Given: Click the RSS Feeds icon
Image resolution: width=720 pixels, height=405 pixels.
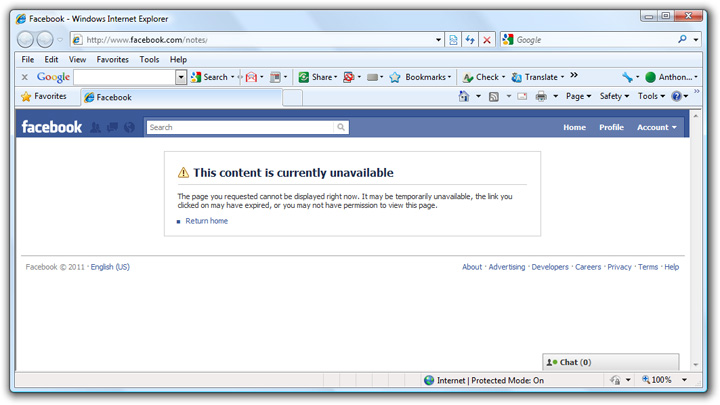Looking at the screenshot, I should click(x=494, y=96).
